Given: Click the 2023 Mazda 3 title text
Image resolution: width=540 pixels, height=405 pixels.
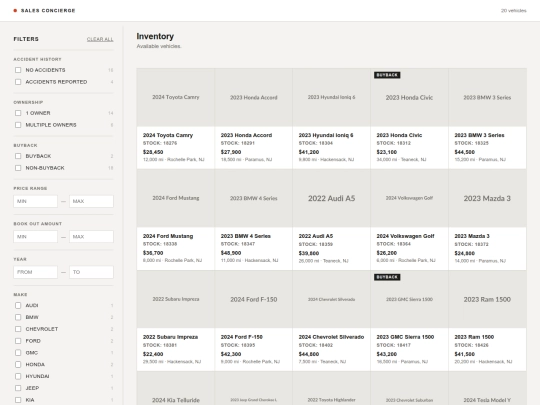Looking at the screenshot, I should point(472,236).
